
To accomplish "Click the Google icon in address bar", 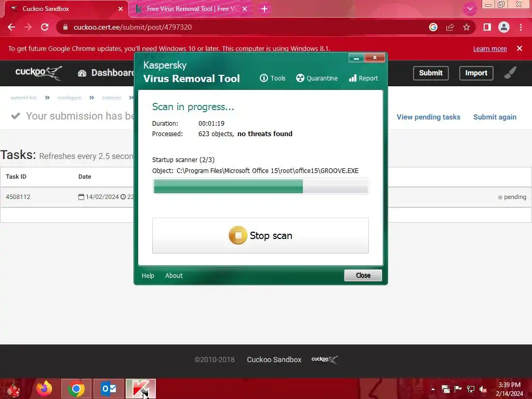I will point(433,27).
